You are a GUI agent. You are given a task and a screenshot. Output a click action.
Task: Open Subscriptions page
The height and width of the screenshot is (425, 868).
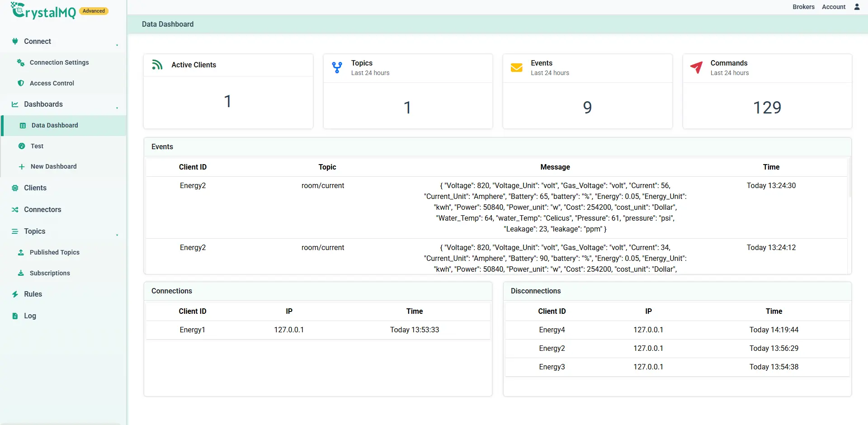(x=50, y=273)
